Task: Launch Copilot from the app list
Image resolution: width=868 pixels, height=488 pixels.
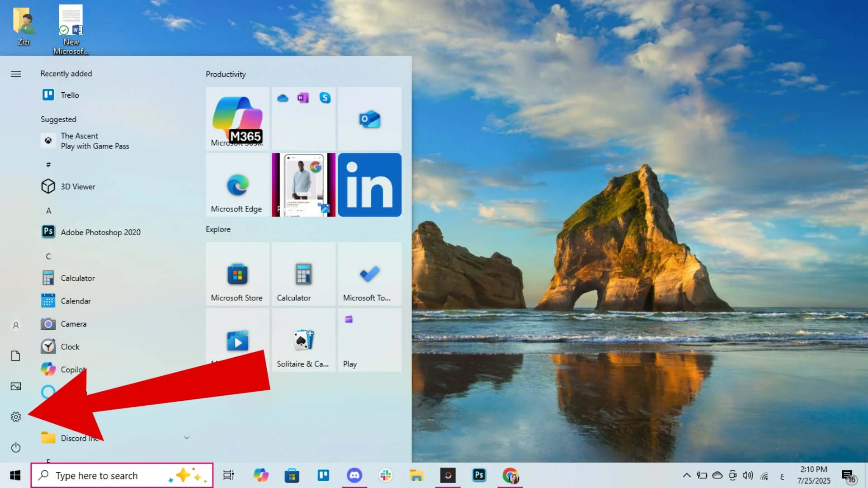Action: point(63,370)
